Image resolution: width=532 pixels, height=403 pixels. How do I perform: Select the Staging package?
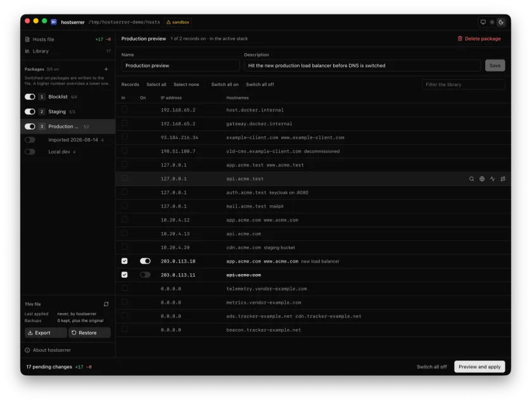click(57, 111)
